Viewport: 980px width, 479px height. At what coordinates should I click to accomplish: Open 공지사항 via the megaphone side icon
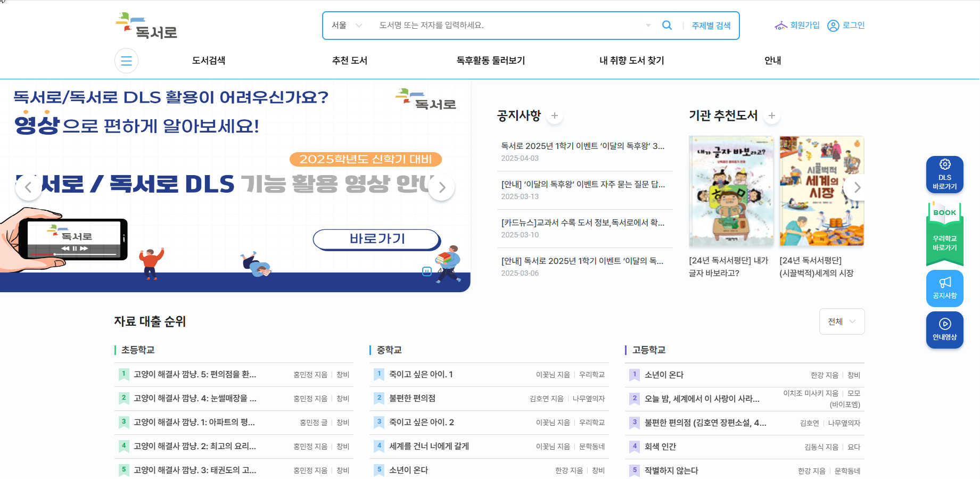pos(944,288)
